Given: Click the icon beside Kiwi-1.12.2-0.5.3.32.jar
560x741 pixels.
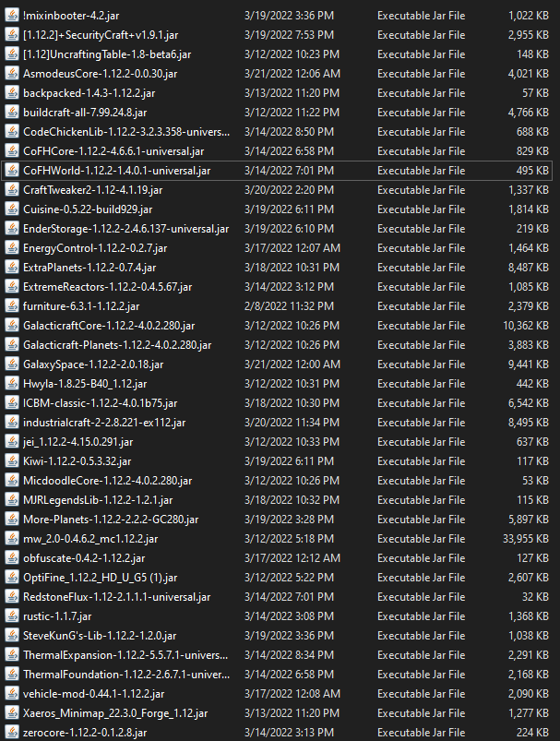Looking at the screenshot, I should coord(12,460).
